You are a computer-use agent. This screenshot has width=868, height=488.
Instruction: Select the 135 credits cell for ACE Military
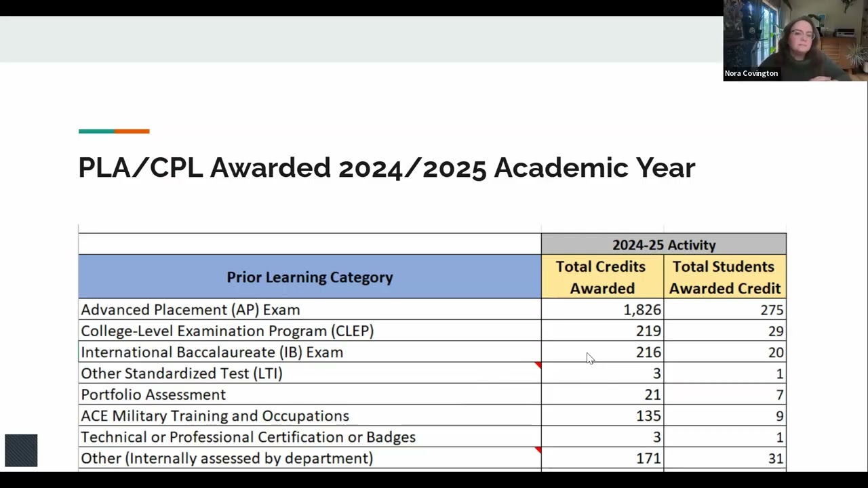[602, 415]
